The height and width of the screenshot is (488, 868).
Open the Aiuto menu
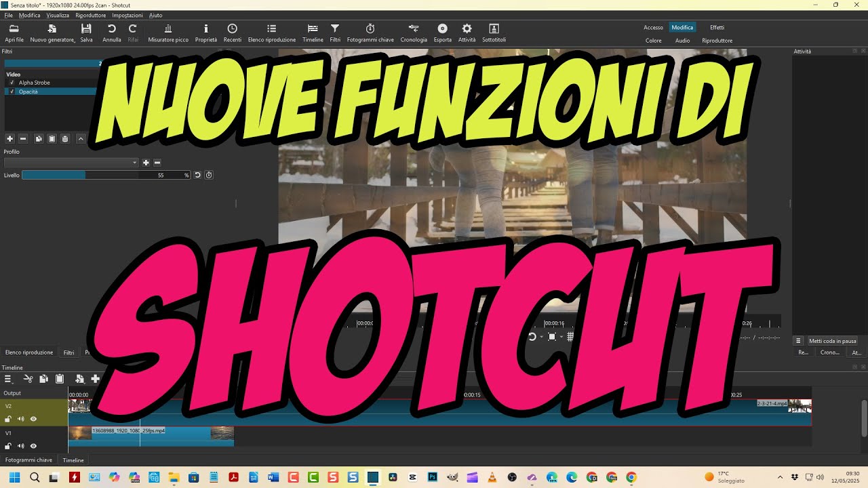[155, 15]
